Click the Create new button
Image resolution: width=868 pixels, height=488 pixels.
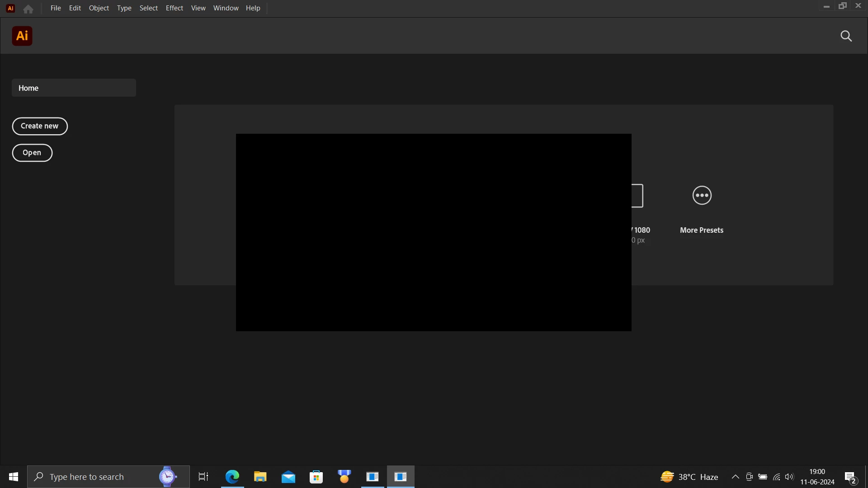coord(40,126)
